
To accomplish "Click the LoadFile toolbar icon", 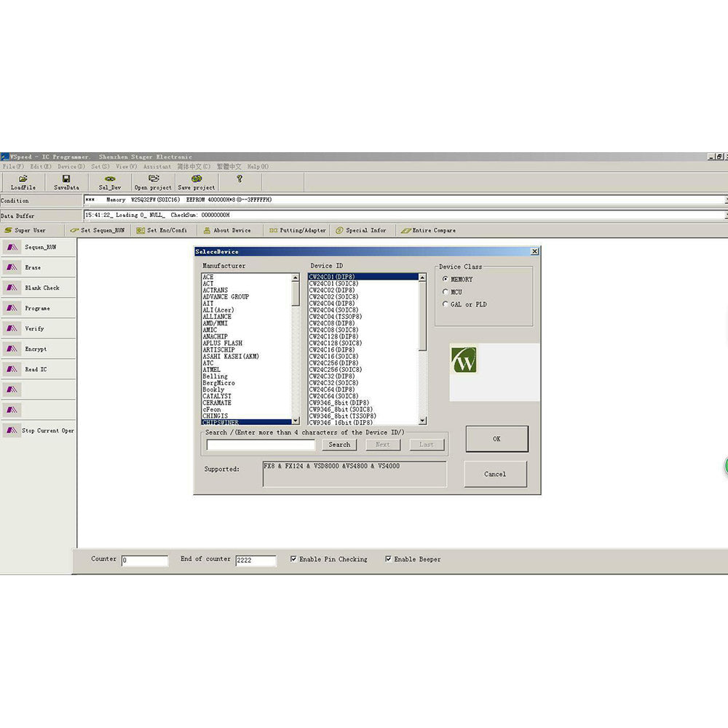I will [23, 179].
